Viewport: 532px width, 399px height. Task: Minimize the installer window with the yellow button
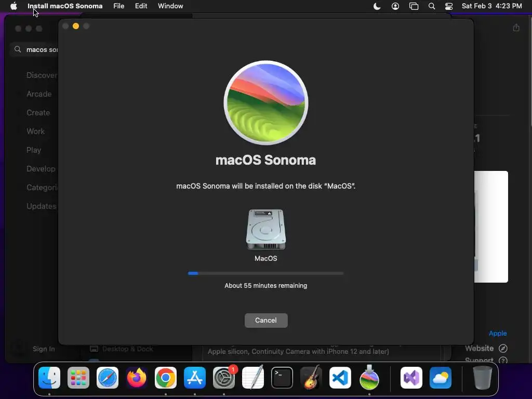click(76, 26)
